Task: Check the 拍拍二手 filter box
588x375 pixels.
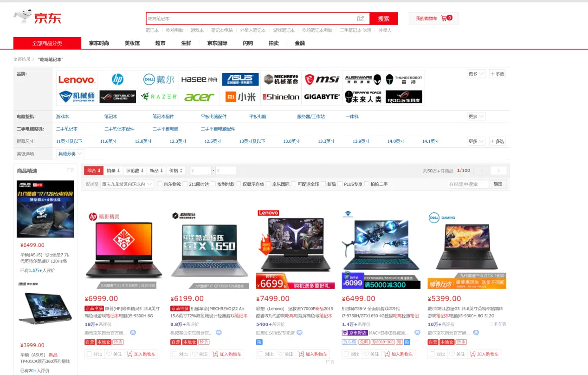Action: (x=367, y=184)
